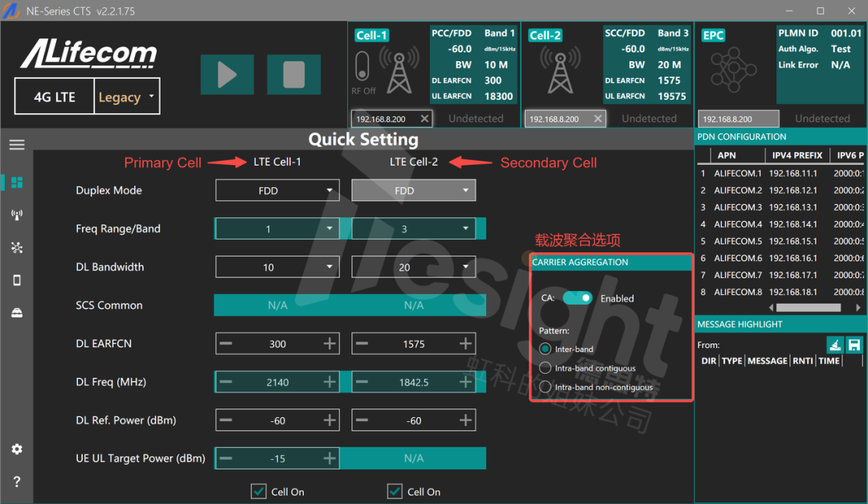This screenshot has height=504, width=868.
Task: Open LTE Cell-1 Freq Range/Band dropdown
Action: point(277,229)
